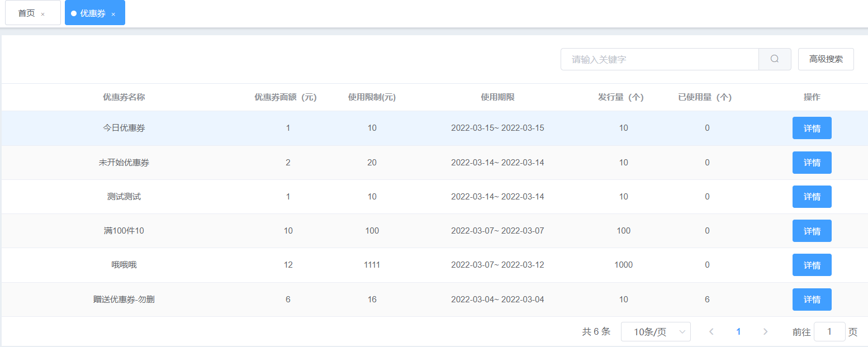Click the 1111 usage limit value
Viewport: 868px width, 347px height.
(x=372, y=265)
